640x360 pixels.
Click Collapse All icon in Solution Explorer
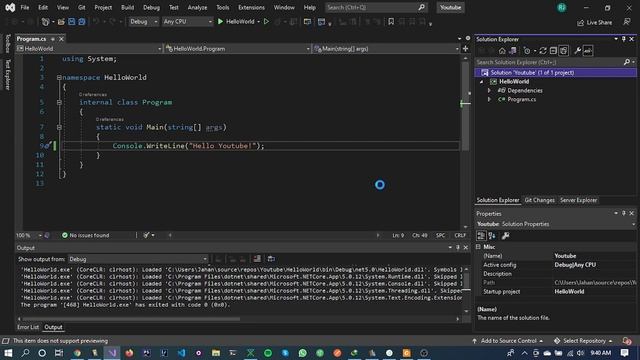point(553,51)
